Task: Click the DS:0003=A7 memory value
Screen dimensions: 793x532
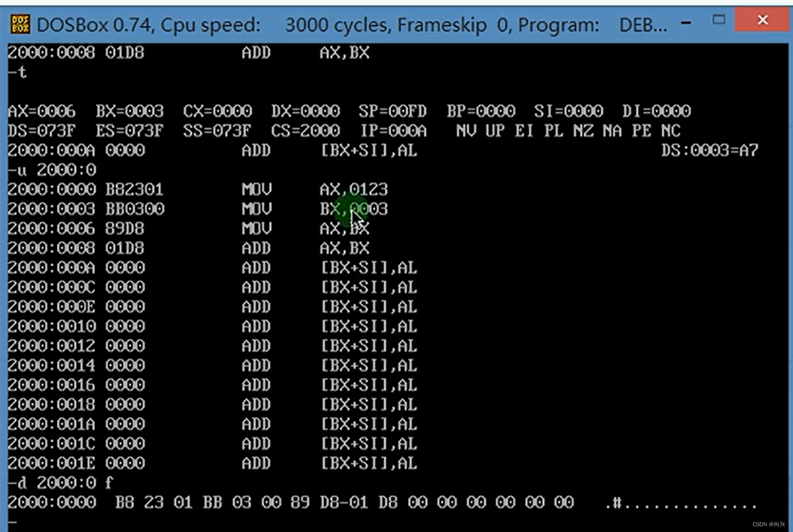Action: pyautogui.click(x=710, y=150)
